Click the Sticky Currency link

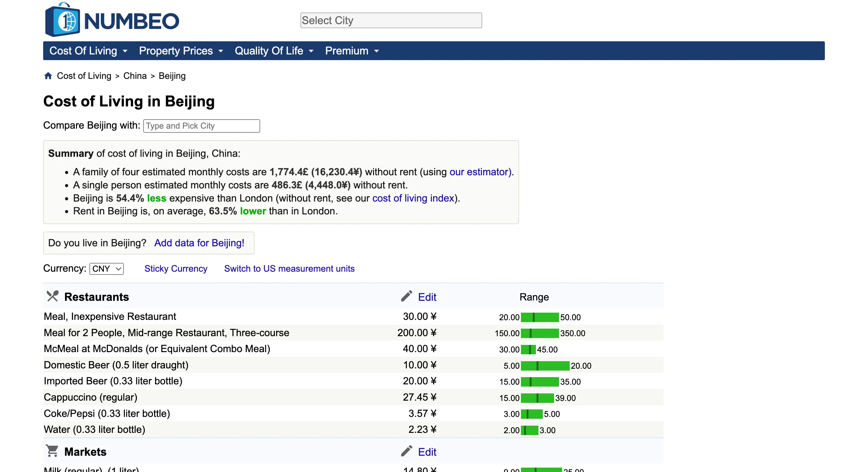click(x=176, y=269)
